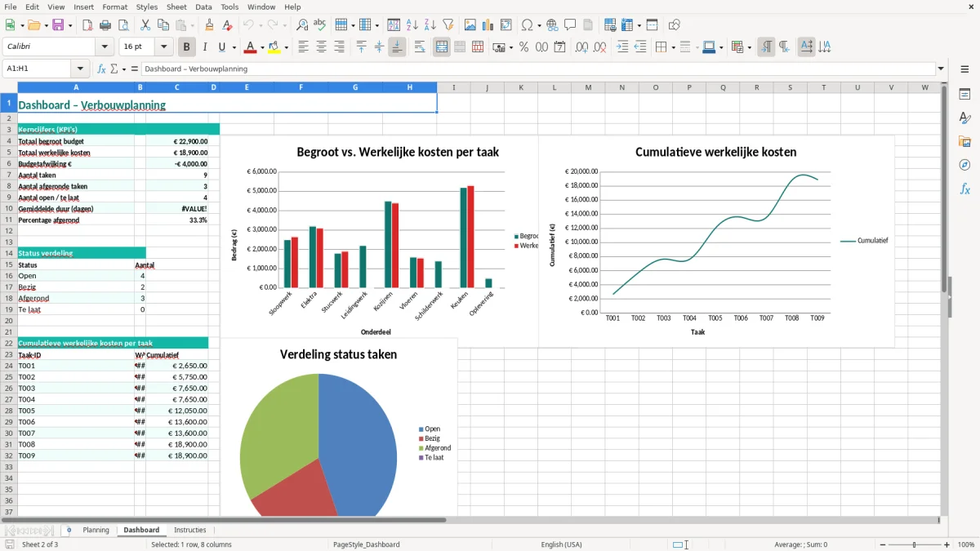Open the sidebar Functions deck
The height and width of the screenshot is (551, 980).
click(x=964, y=189)
